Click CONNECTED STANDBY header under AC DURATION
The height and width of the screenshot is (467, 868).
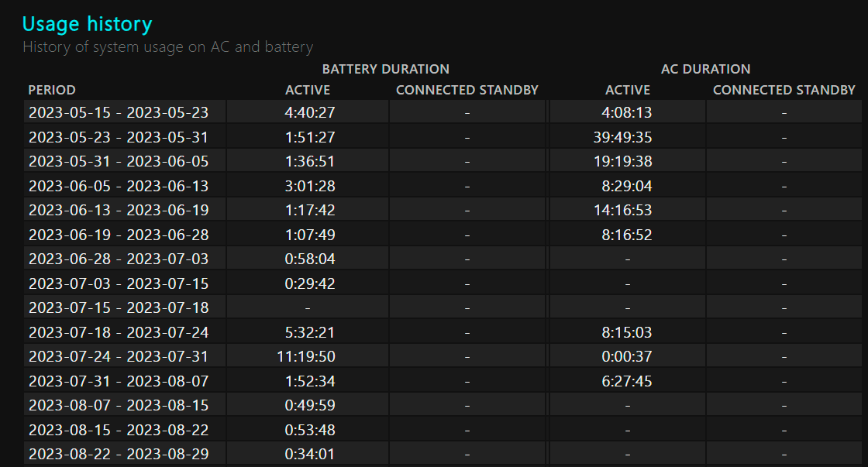[x=784, y=90]
